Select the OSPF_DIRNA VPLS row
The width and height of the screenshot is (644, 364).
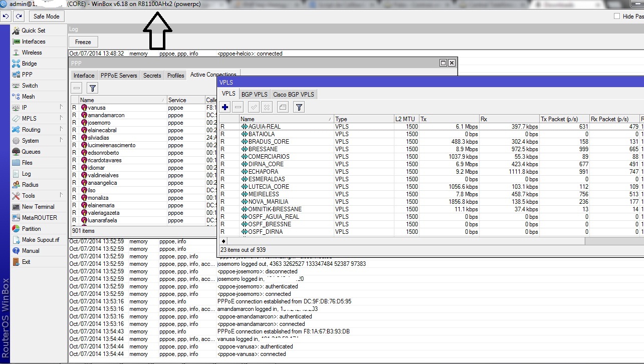coord(432,232)
